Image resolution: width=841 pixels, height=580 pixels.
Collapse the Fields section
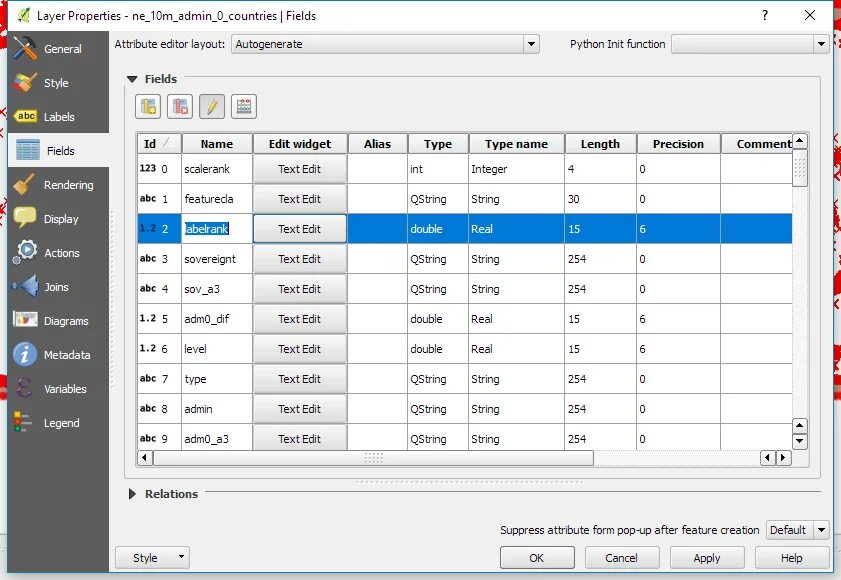pos(132,79)
